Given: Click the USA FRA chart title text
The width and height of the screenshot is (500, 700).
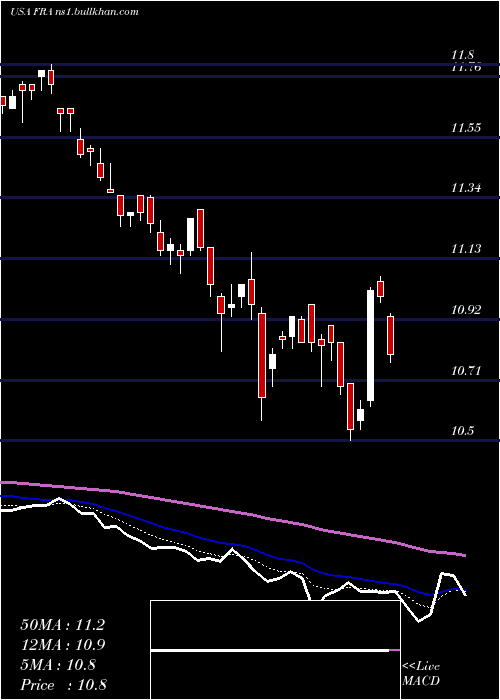Looking at the screenshot, I should 74,12.
